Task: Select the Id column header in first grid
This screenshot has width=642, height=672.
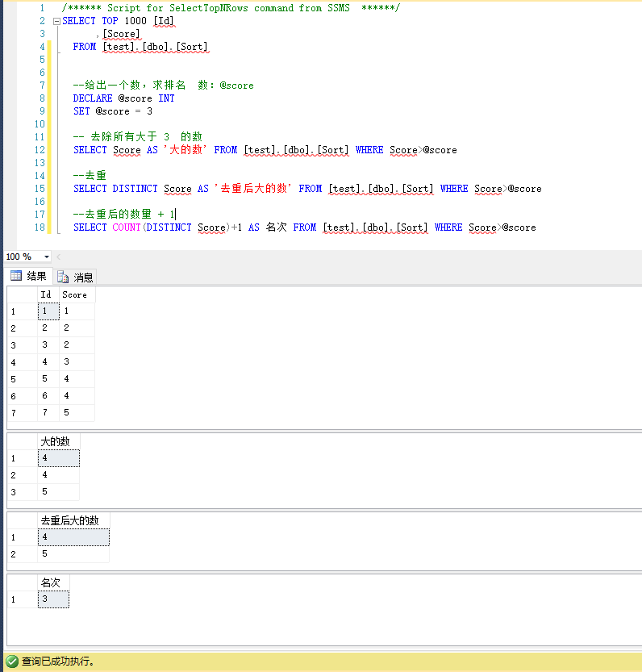Action: [x=48, y=295]
